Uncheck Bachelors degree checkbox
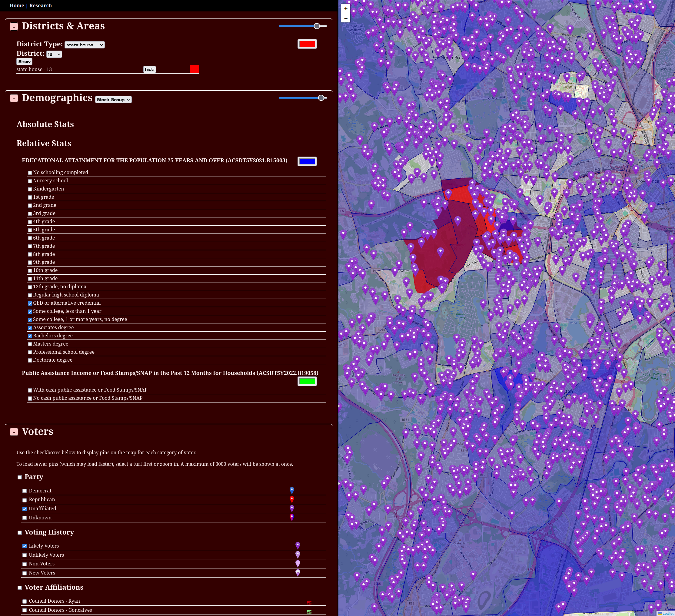The width and height of the screenshot is (675, 616). [x=30, y=336]
